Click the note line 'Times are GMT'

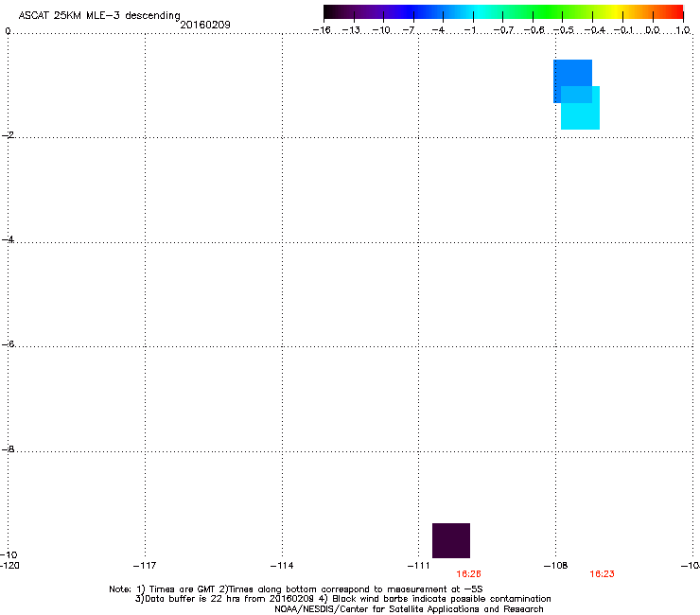[183, 589]
